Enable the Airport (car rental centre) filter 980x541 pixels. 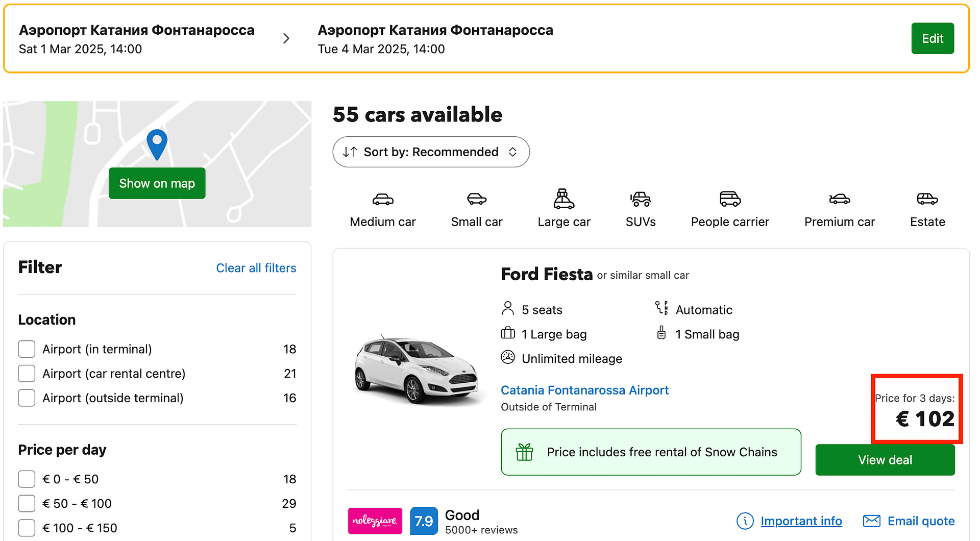click(27, 374)
